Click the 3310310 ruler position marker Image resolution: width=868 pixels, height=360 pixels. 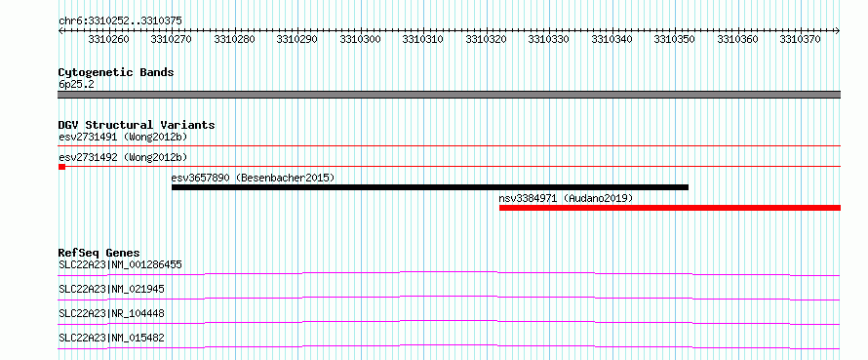423,39
